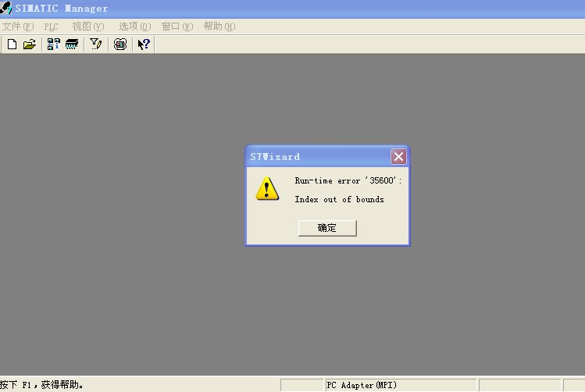Open Accessible Nodes toolbar icon
585x392 pixels.
(53, 45)
